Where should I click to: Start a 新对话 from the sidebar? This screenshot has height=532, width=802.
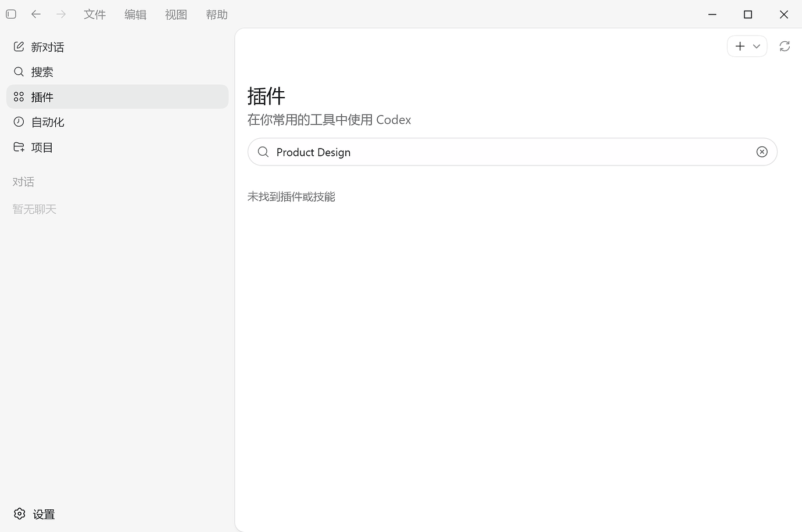pyautogui.click(x=117, y=47)
